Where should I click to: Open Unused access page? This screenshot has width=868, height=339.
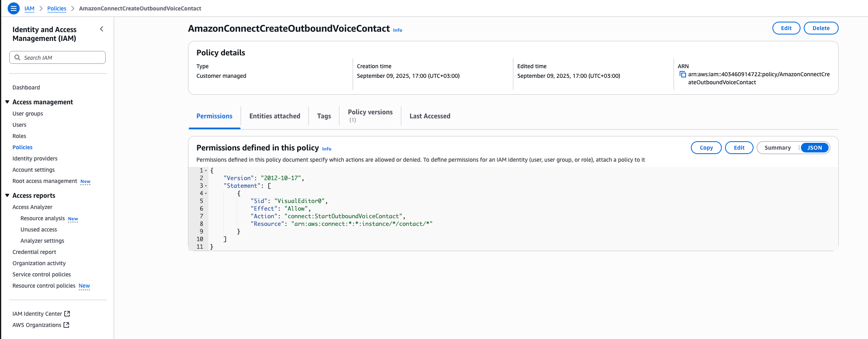tap(39, 229)
